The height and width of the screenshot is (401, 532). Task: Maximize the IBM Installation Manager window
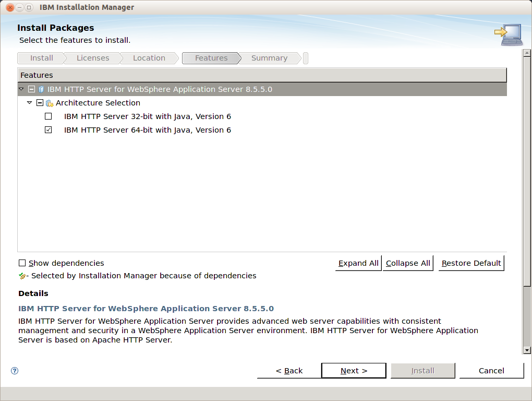(x=29, y=7)
